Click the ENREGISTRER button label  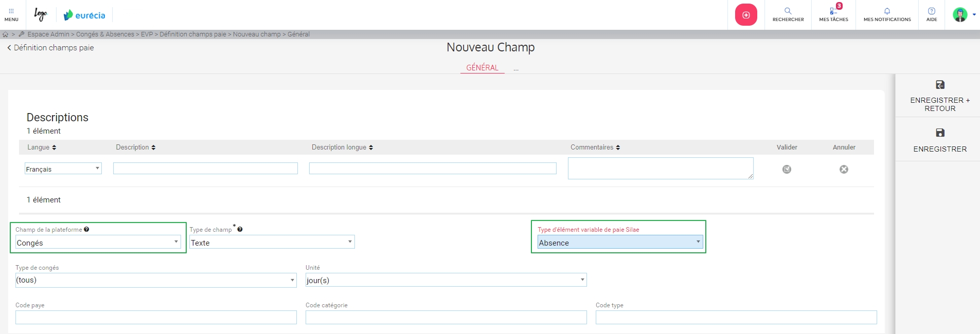click(940, 149)
